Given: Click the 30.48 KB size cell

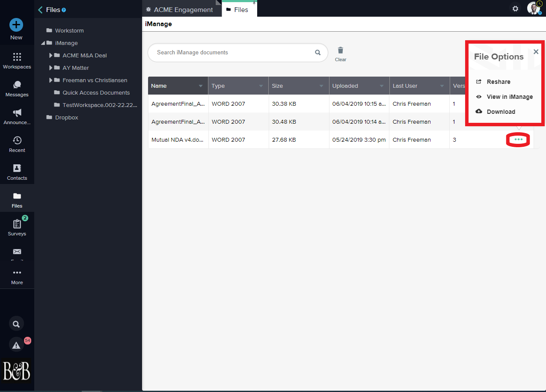Looking at the screenshot, I should 284,122.
